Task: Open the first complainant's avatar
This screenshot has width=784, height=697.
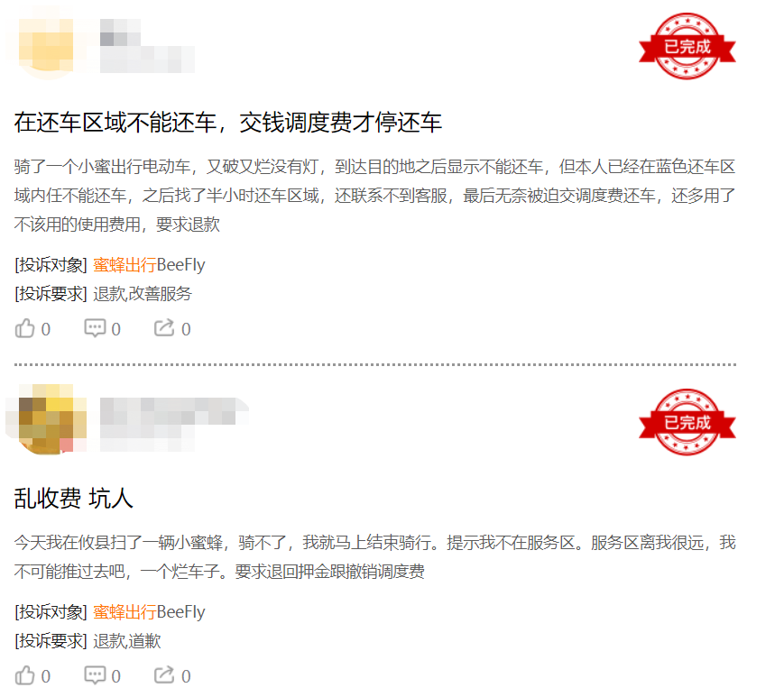Action: tap(46, 46)
